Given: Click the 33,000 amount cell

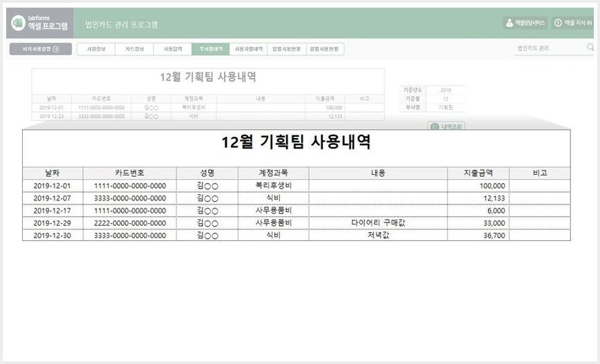Looking at the screenshot, I should pos(478,223).
